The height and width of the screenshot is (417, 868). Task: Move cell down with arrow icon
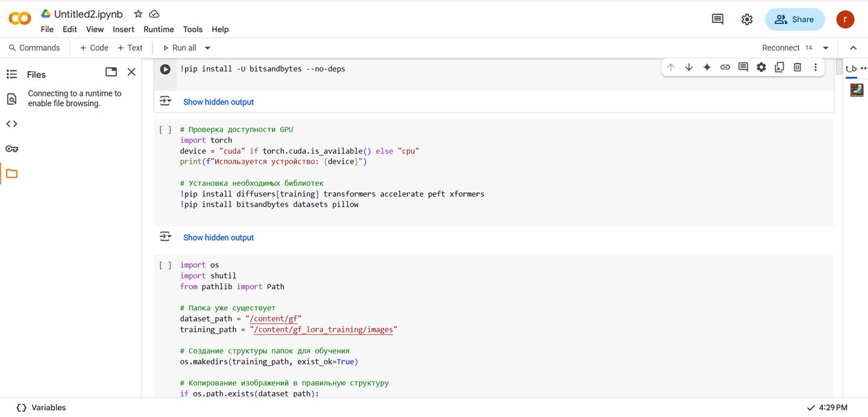click(x=689, y=67)
